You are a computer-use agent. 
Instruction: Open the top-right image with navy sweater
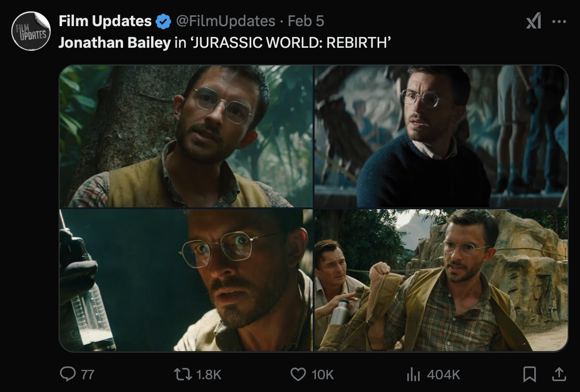441,136
